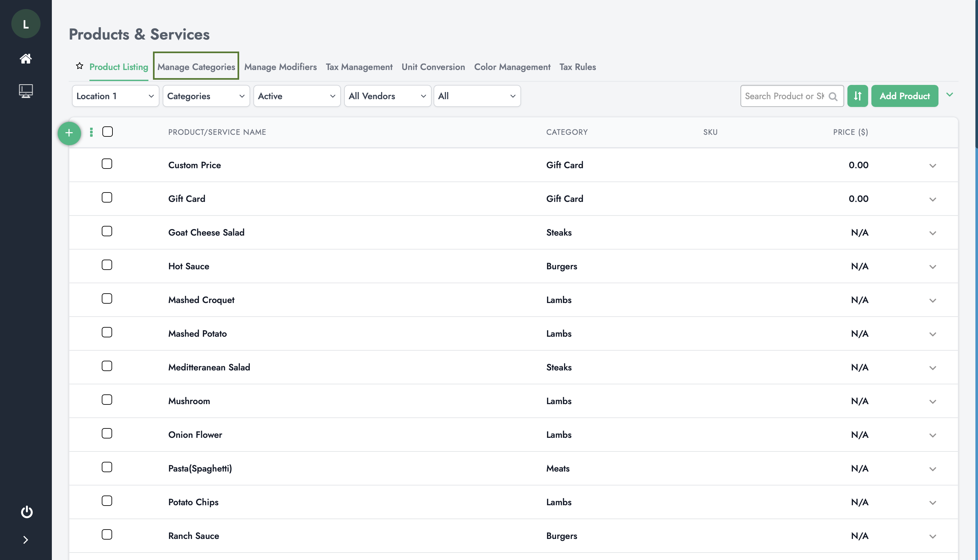The height and width of the screenshot is (560, 978).
Task: Tick the select-all header checkbox
Action: click(x=108, y=132)
